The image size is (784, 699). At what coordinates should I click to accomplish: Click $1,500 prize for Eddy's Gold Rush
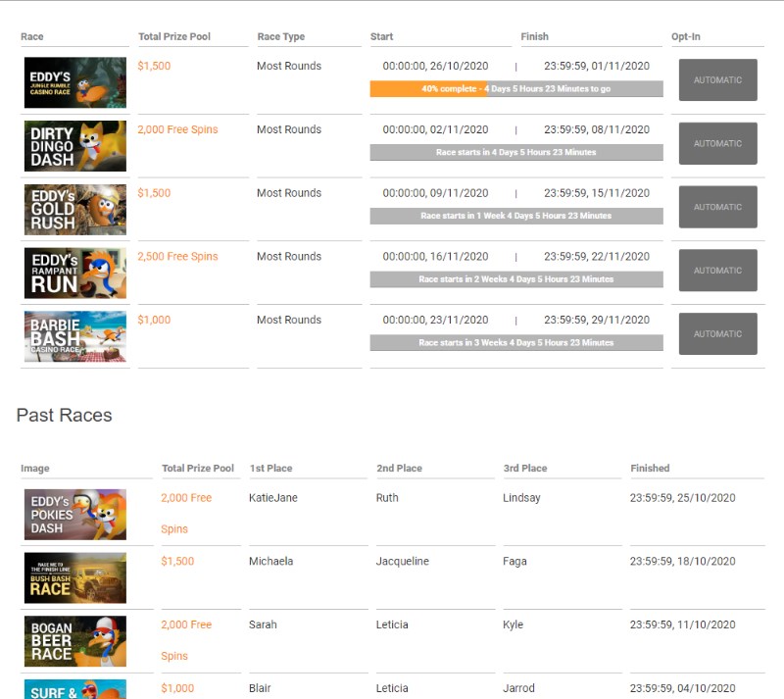pyautogui.click(x=154, y=193)
